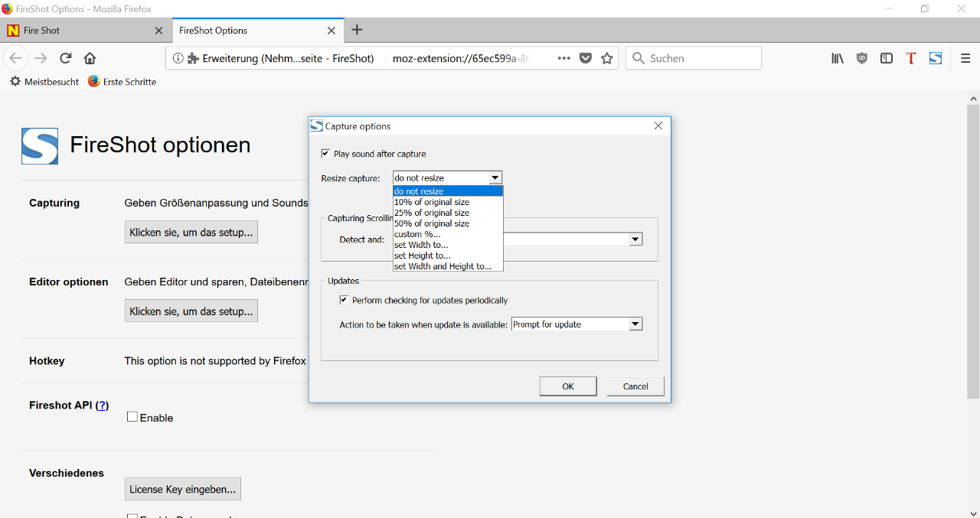Image resolution: width=980 pixels, height=518 pixels.
Task: Click the Hotkey section label
Action: coord(47,360)
